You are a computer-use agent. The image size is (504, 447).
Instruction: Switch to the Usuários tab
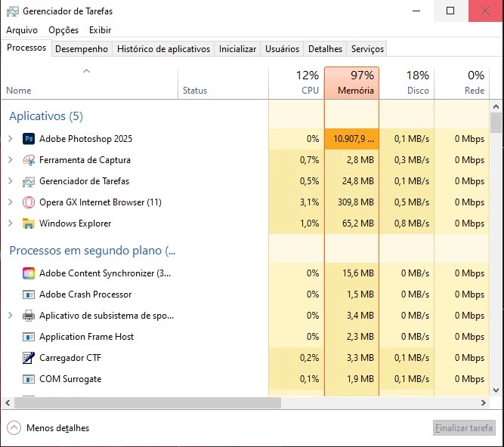tap(282, 49)
